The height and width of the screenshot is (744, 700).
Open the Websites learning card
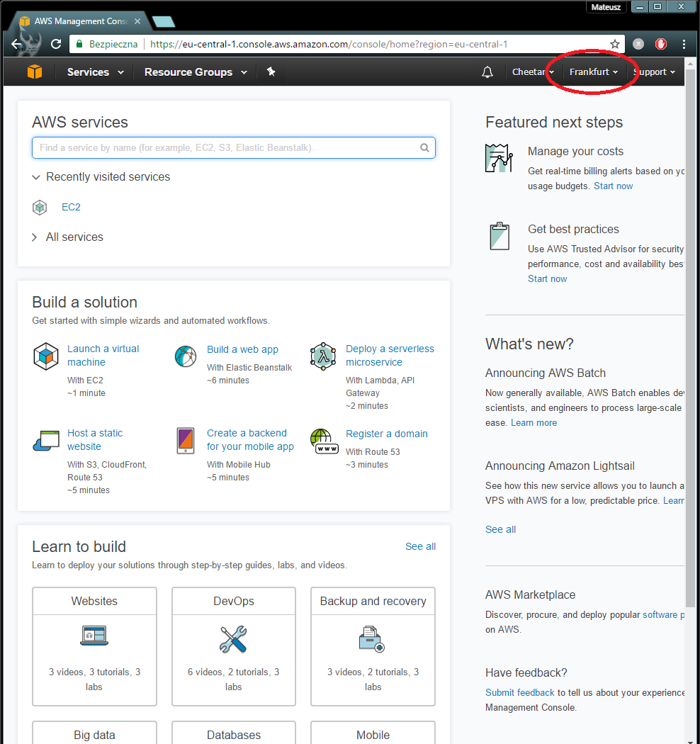point(94,646)
